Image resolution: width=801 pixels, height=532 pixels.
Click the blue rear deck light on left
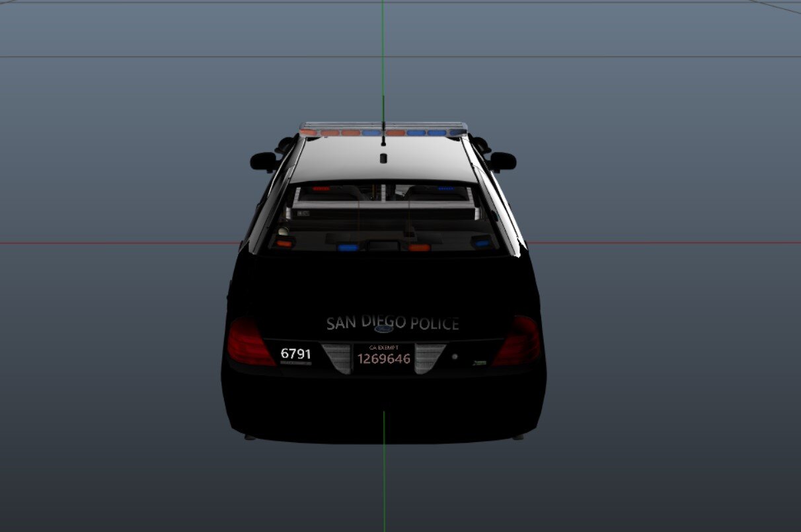pyautogui.click(x=348, y=248)
